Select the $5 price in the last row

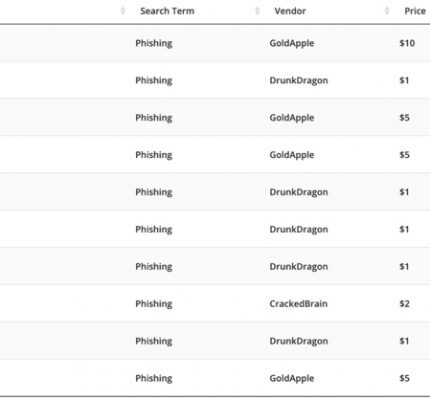(404, 378)
